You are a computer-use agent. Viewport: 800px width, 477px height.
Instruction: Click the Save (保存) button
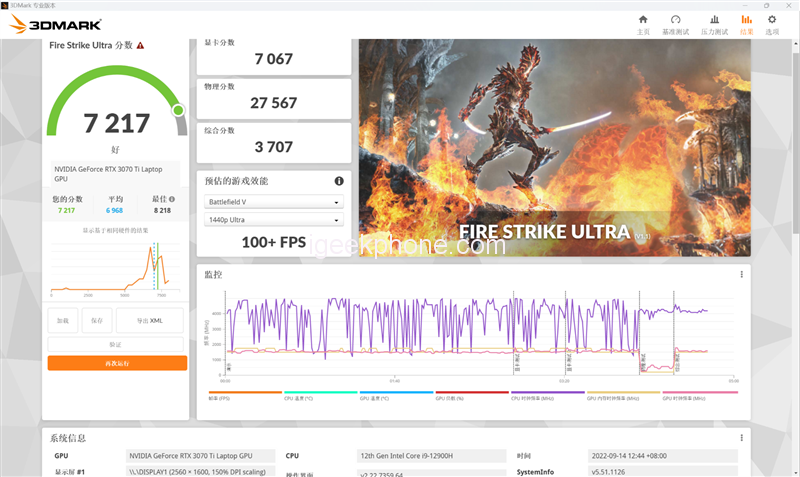point(96,321)
